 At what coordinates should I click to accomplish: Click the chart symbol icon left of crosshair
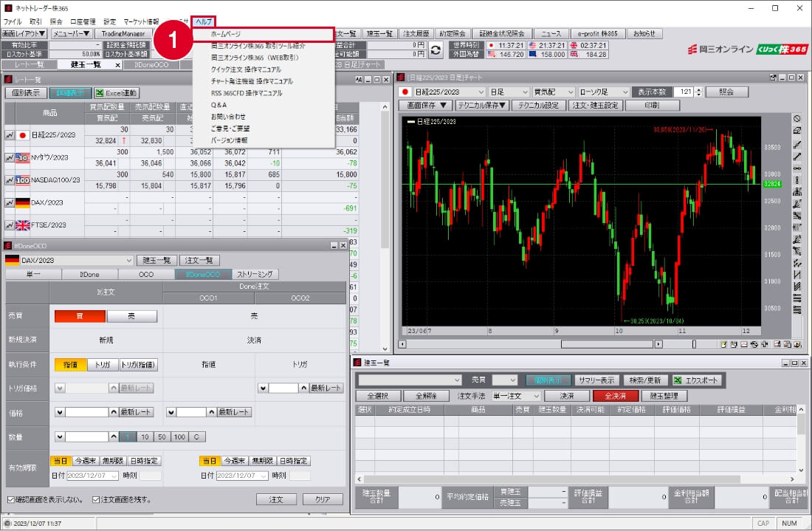pyautogui.click(x=754, y=344)
